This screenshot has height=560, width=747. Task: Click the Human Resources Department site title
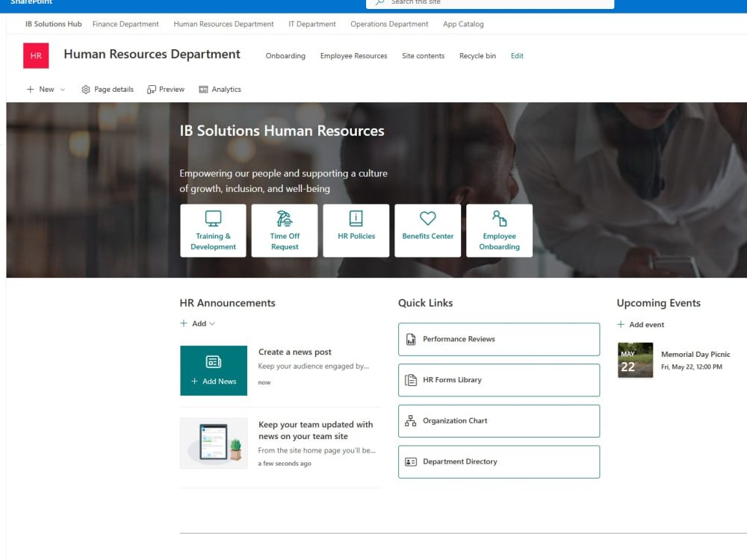(152, 55)
